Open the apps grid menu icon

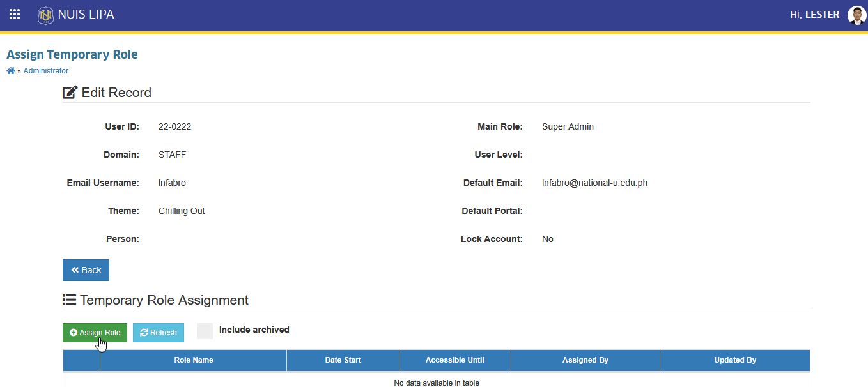[x=15, y=14]
